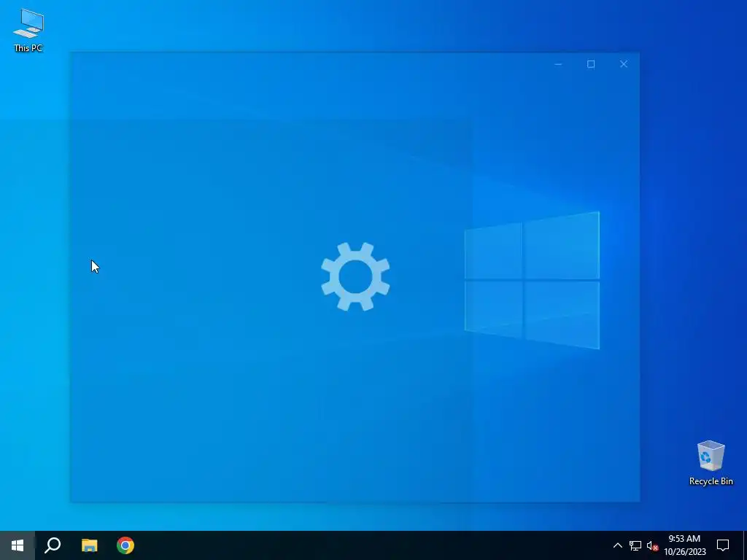Show hidden system tray icons
The width and height of the screenshot is (747, 560).
click(617, 545)
